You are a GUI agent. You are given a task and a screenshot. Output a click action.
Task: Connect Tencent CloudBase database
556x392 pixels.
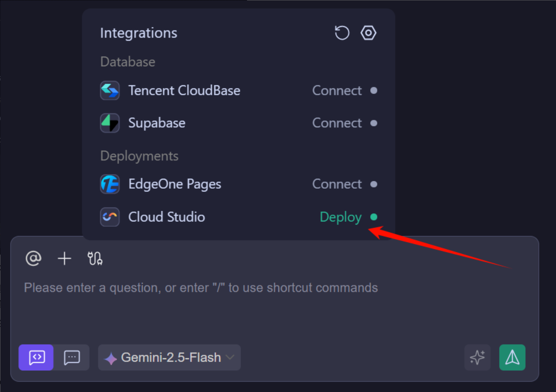click(x=337, y=91)
